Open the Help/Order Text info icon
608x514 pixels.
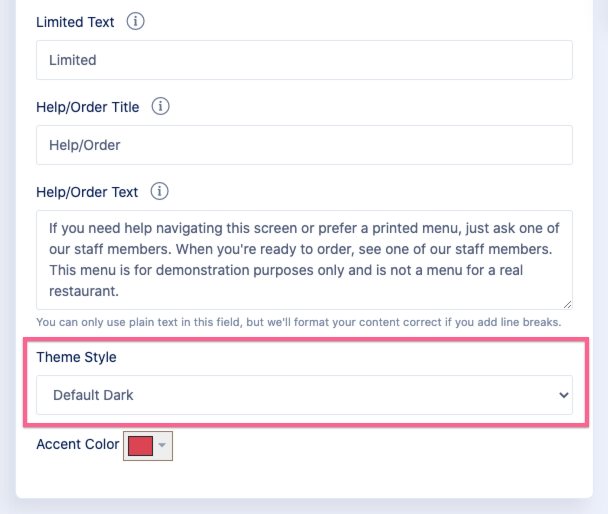point(158,191)
